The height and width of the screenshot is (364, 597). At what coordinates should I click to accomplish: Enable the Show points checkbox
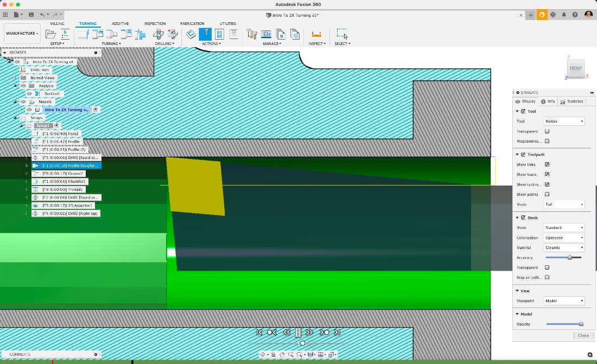tap(547, 194)
